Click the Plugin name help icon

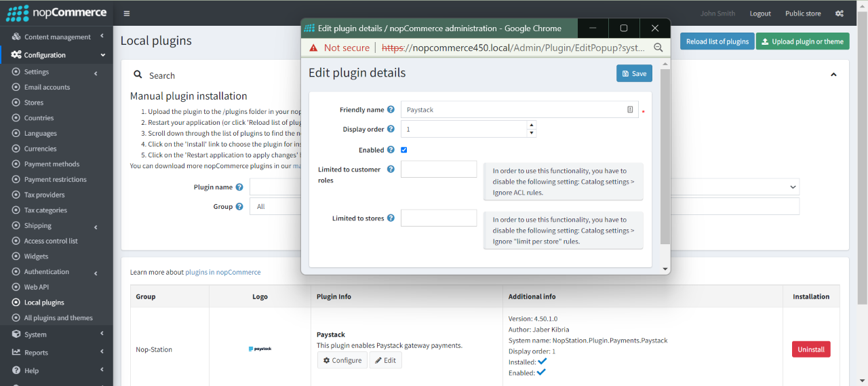point(239,187)
